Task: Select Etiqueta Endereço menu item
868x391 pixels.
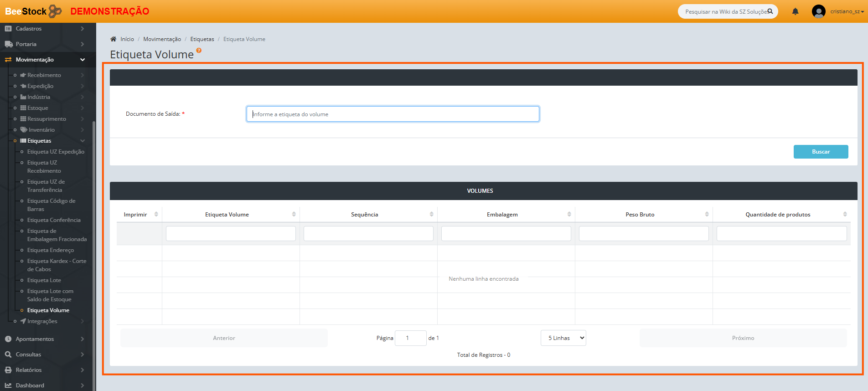Action: pos(50,250)
